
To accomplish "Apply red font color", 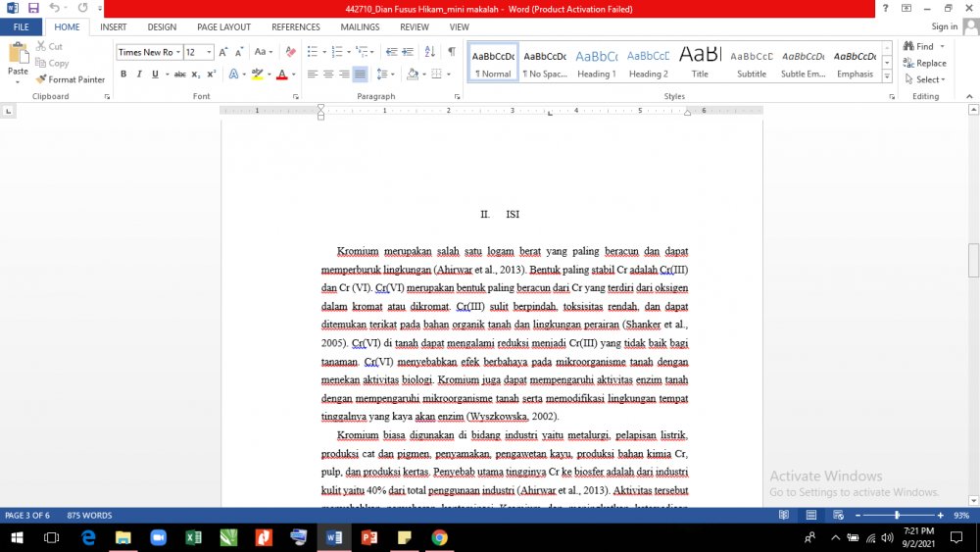I will click(x=282, y=74).
